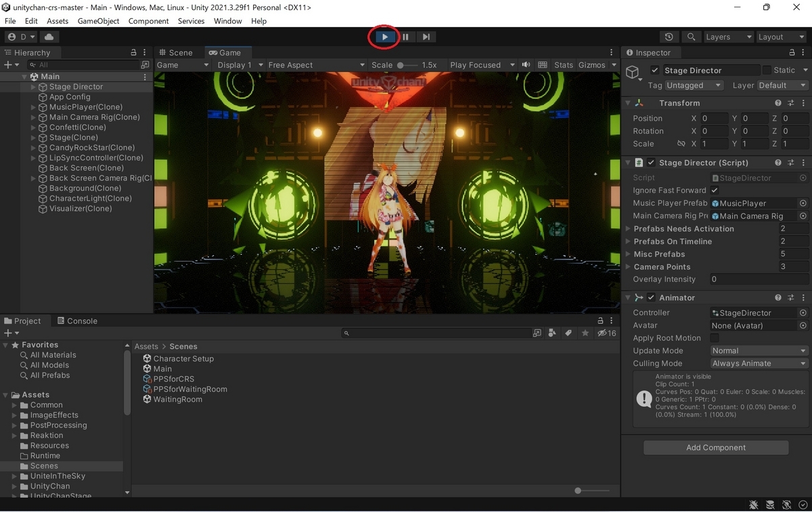Open the Layers dropdown

coord(728,37)
